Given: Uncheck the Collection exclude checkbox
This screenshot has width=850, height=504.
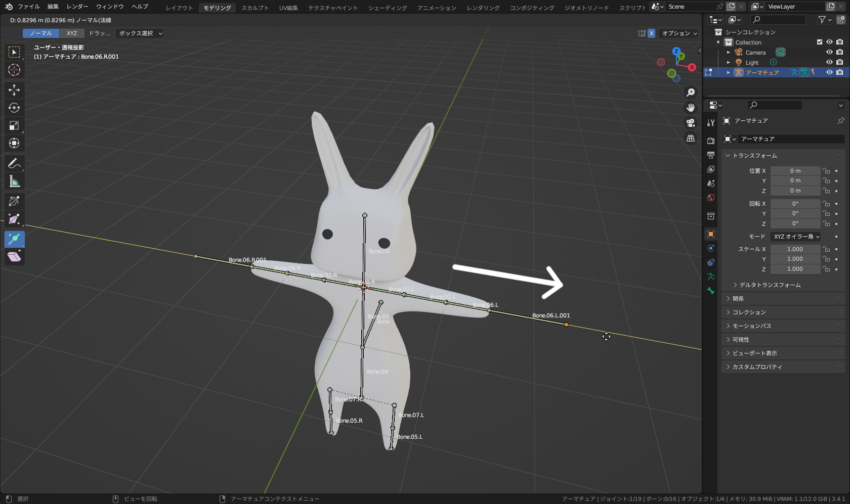Looking at the screenshot, I should (820, 42).
